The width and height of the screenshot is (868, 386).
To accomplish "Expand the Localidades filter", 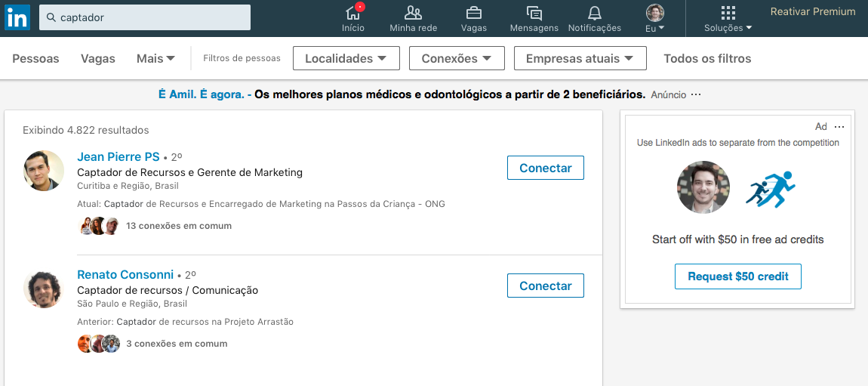I will click(346, 58).
